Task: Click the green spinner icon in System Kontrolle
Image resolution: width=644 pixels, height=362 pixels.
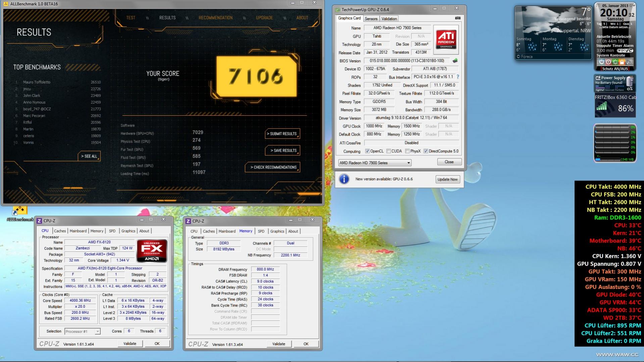Action: tap(615, 62)
